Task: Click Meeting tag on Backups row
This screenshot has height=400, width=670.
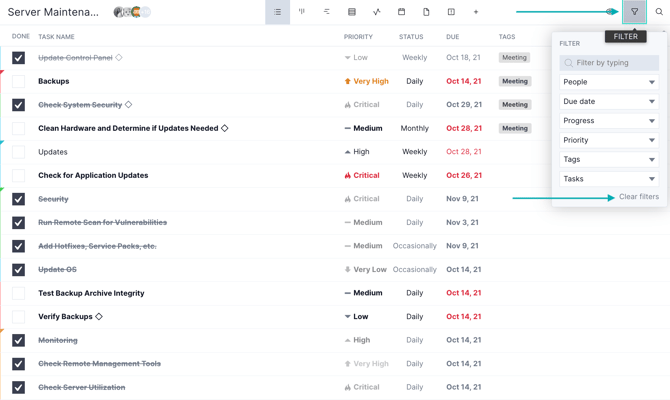Action: 515,81
